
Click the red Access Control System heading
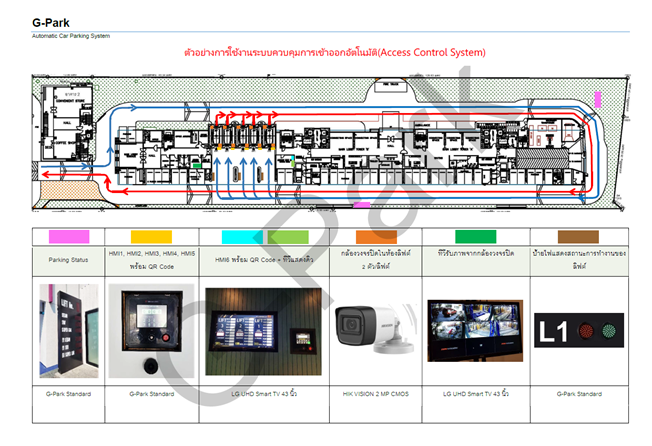335,52
